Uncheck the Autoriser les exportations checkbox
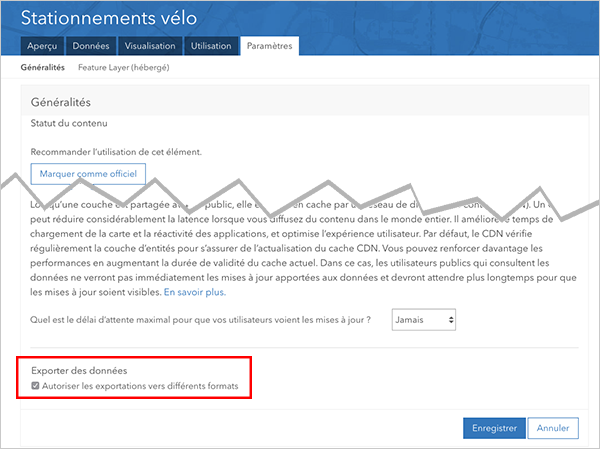 36,386
